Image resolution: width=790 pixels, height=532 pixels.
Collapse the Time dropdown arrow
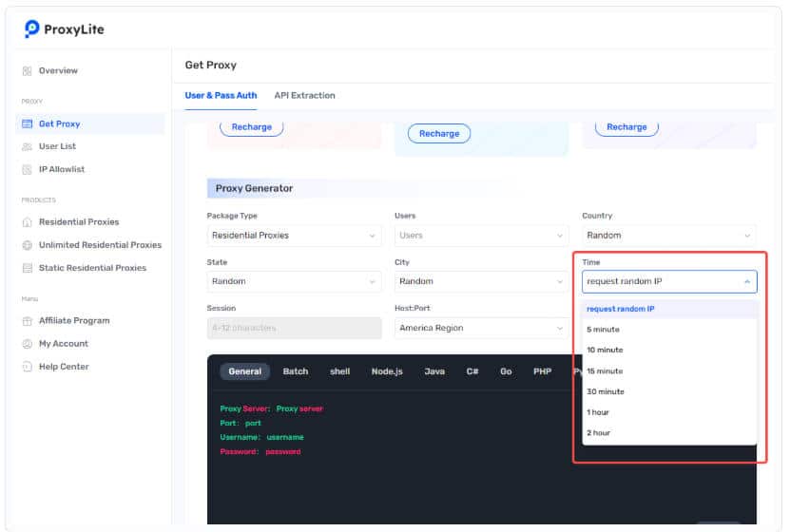(747, 282)
